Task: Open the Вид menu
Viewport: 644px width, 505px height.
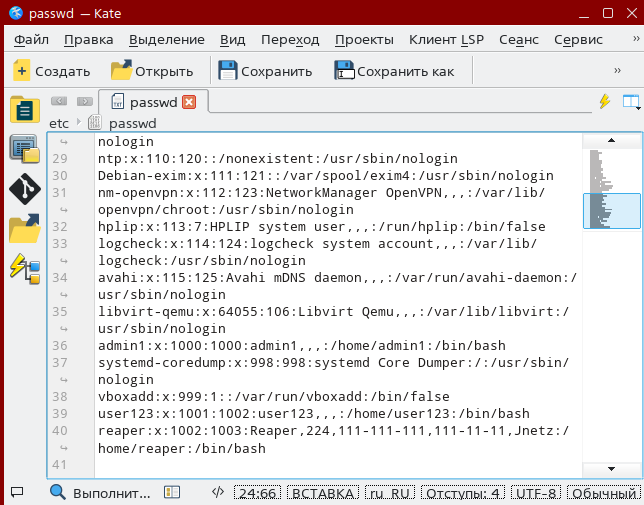Action: coord(232,39)
